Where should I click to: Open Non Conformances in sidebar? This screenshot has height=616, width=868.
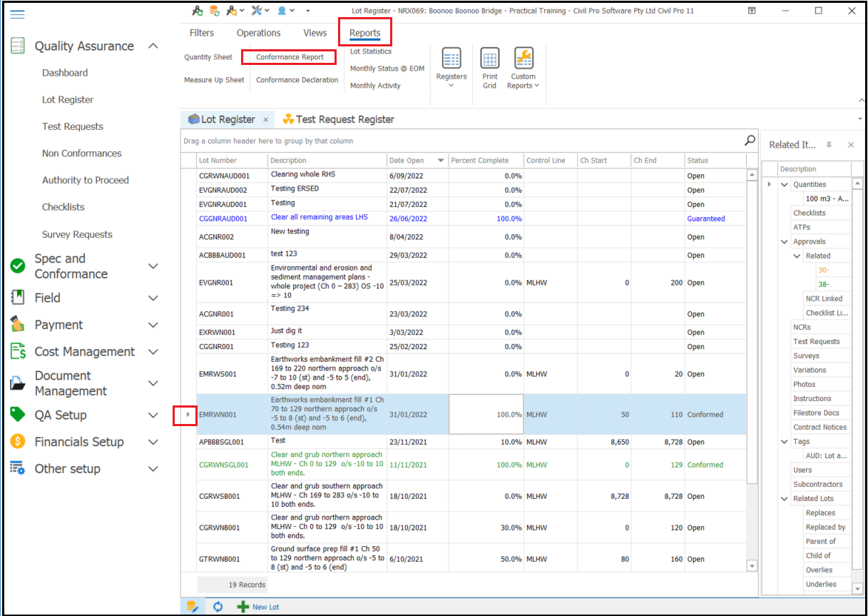pos(81,153)
